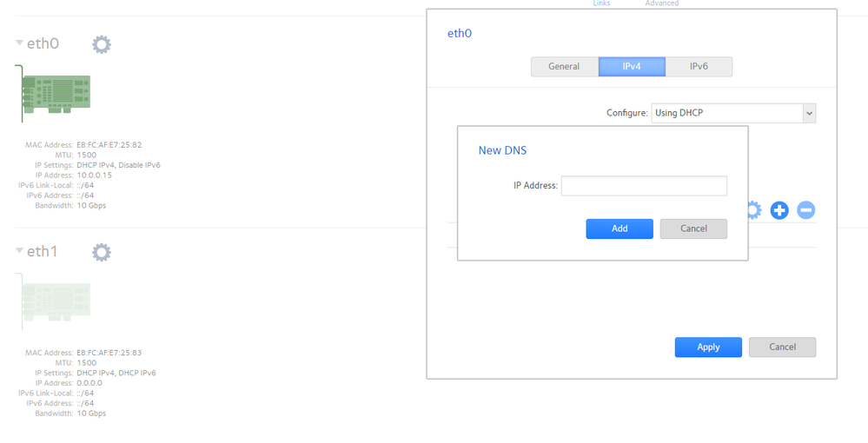
Task: Click the blue minus remove DNS icon
Action: (x=806, y=210)
